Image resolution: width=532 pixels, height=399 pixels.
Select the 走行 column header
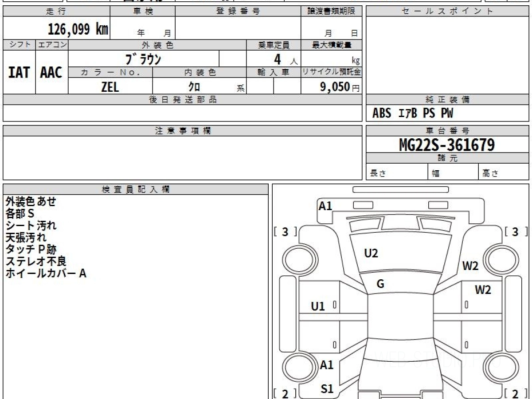(56, 12)
